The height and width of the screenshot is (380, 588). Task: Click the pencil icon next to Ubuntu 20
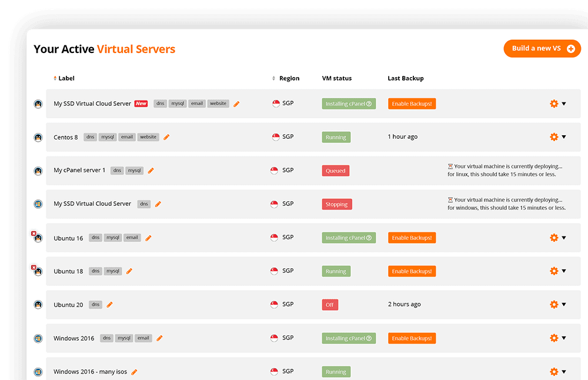(109, 305)
